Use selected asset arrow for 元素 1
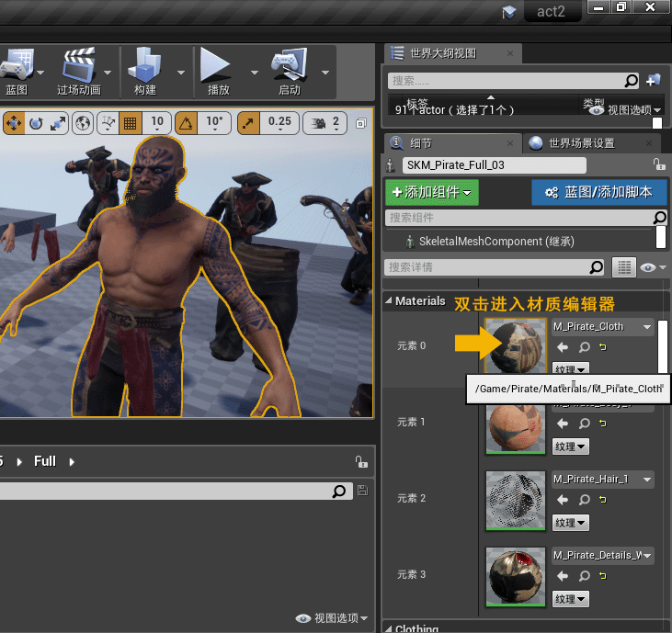The width and height of the screenshot is (672, 633). click(563, 424)
